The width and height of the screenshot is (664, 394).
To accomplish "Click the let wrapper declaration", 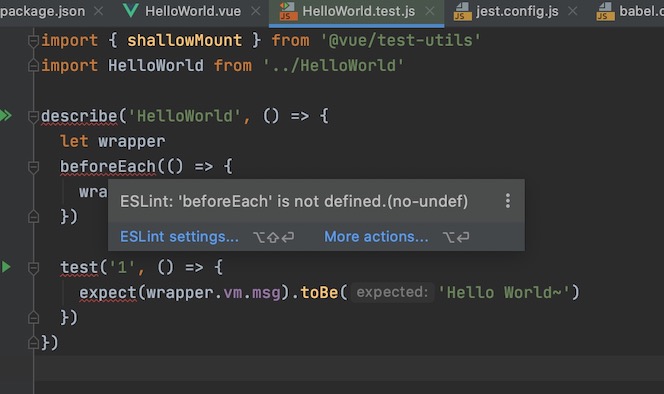I will tap(112, 142).
